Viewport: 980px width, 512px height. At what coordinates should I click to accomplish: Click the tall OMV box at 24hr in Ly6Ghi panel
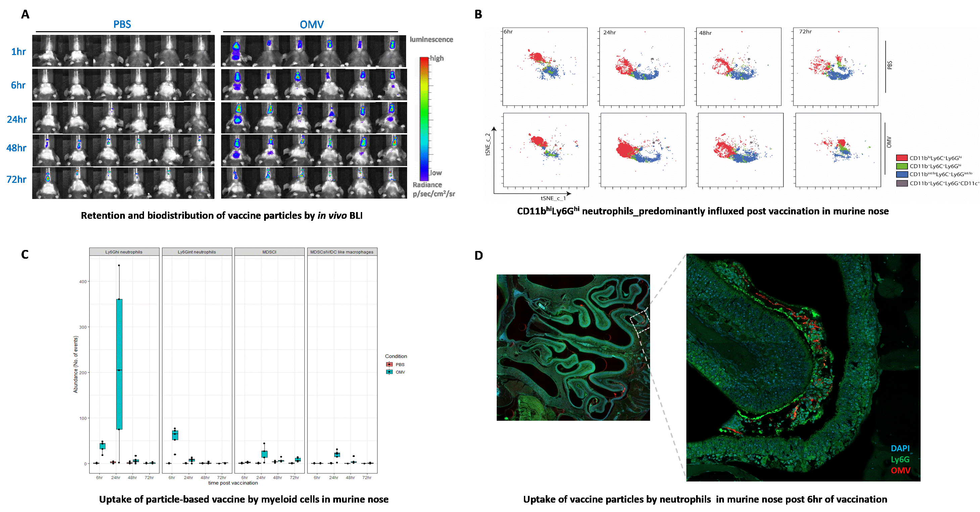coord(119,364)
